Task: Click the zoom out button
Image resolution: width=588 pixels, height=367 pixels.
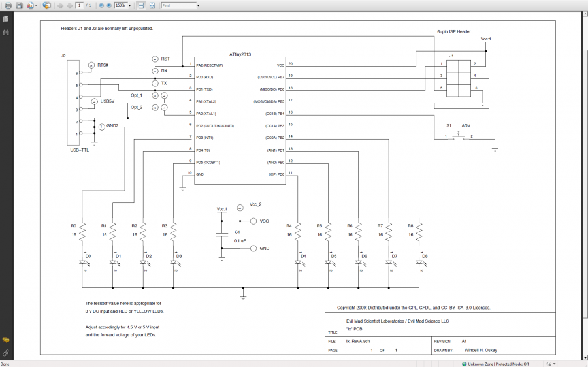Action: pos(101,5)
